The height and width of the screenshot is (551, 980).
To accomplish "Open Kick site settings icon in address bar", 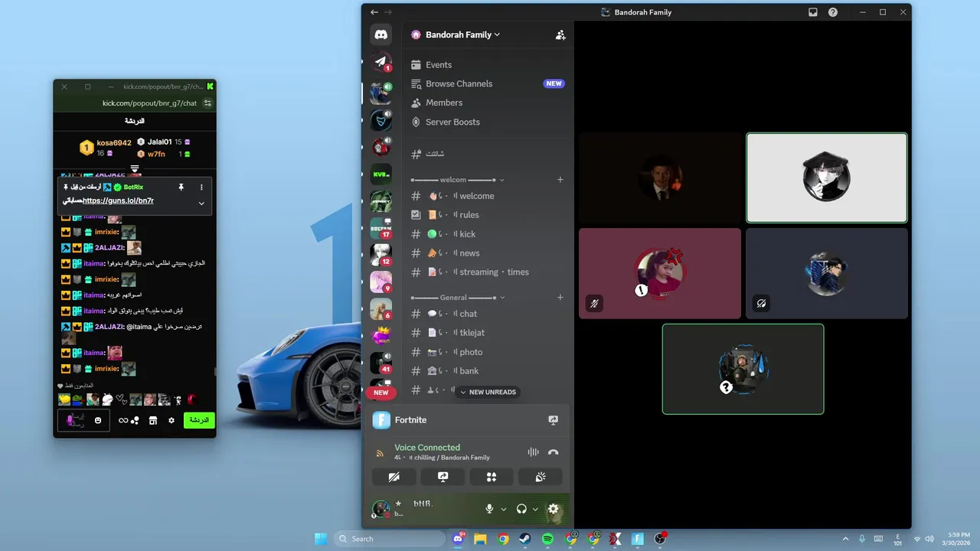I will tap(207, 103).
